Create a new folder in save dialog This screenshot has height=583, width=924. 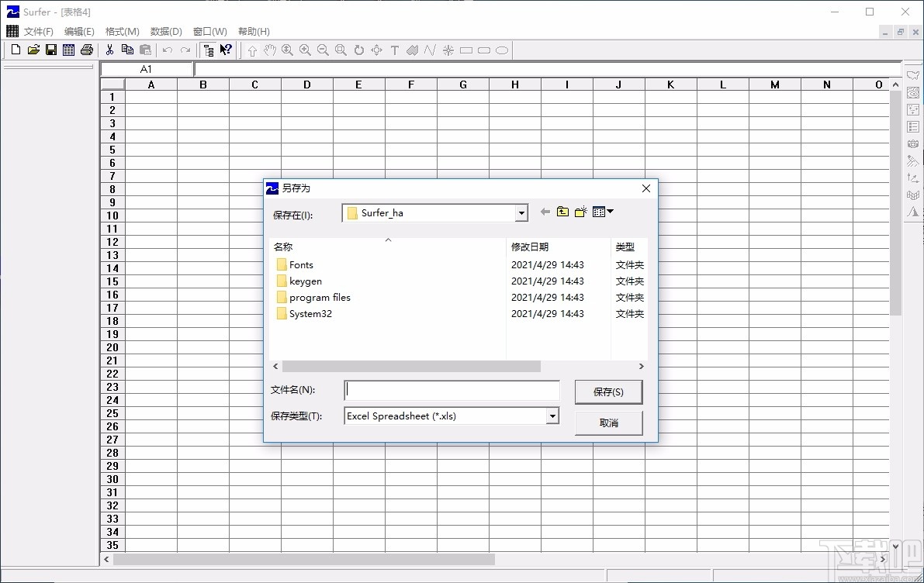pyautogui.click(x=580, y=212)
